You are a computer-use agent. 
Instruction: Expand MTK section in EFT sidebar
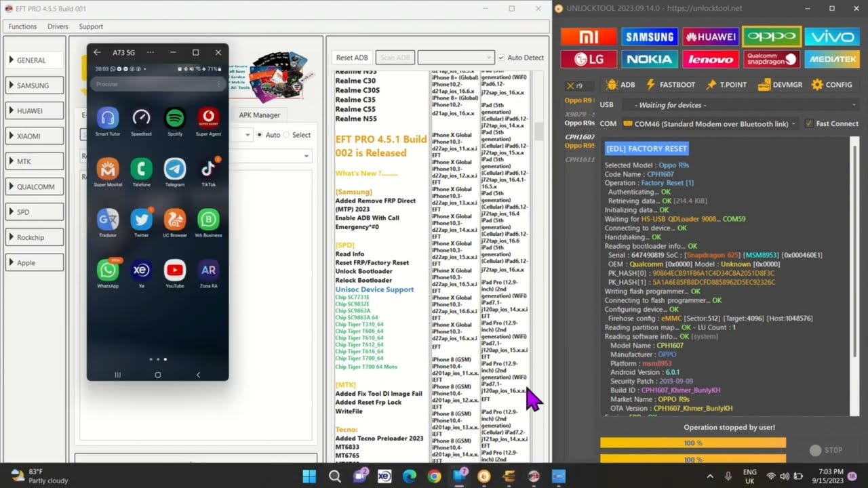pos(35,161)
